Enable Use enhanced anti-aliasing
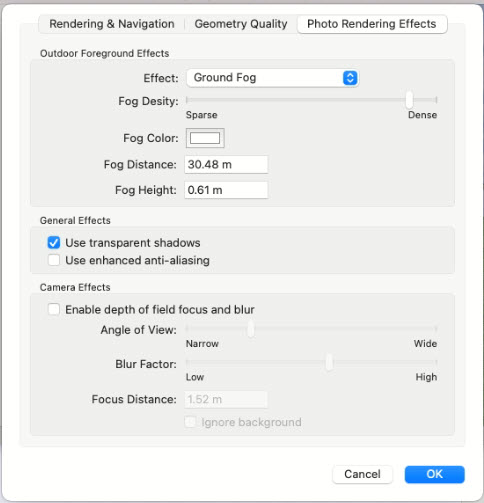The height and width of the screenshot is (503, 484). click(x=54, y=260)
